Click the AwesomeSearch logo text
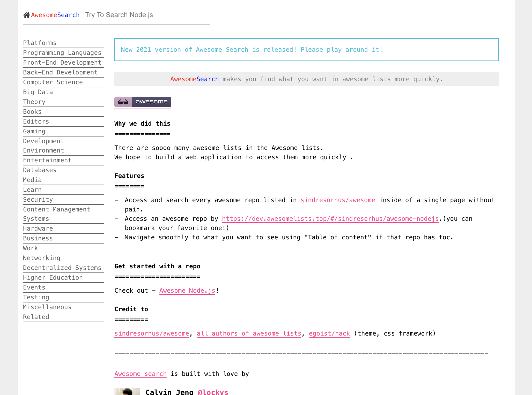 (x=55, y=15)
